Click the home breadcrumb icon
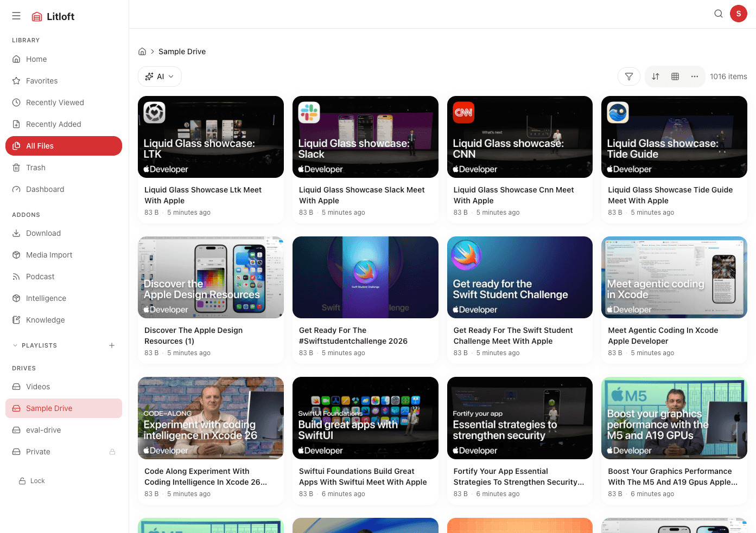 [142, 52]
